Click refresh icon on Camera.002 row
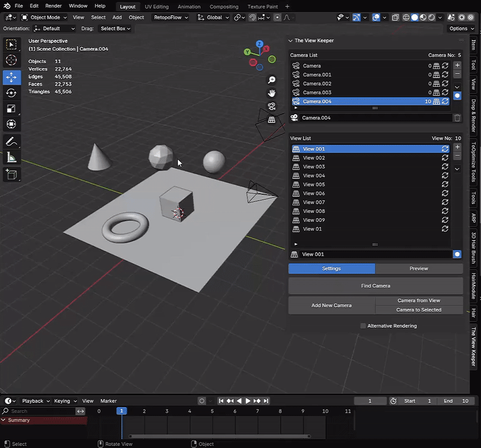The height and width of the screenshot is (448, 481). pos(445,84)
